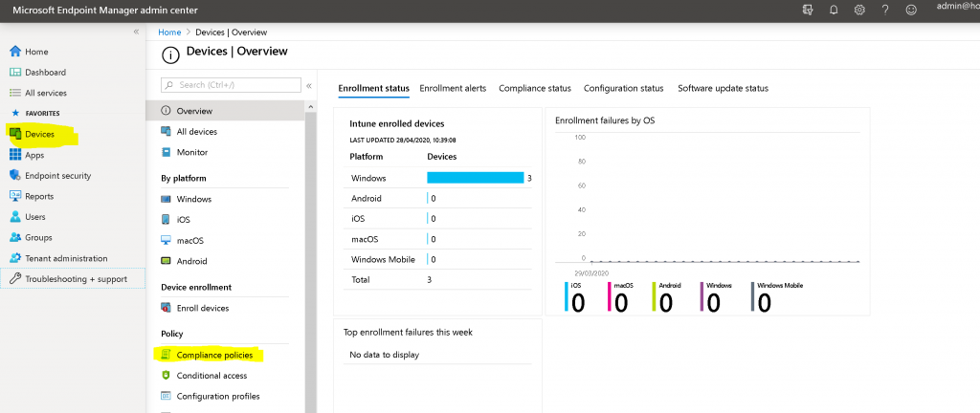Open the Tenant administration menu item
The width and height of the screenshot is (980, 413).
66,258
